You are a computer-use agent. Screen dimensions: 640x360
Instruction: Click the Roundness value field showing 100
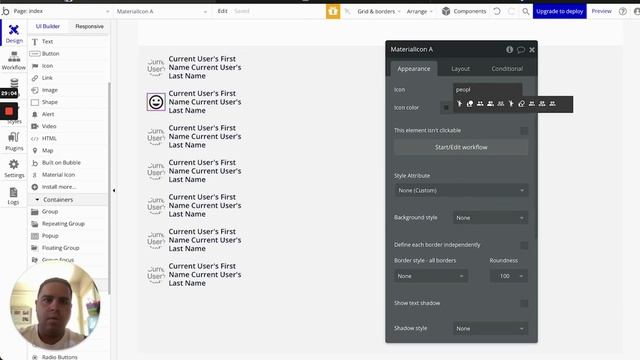[509, 276]
